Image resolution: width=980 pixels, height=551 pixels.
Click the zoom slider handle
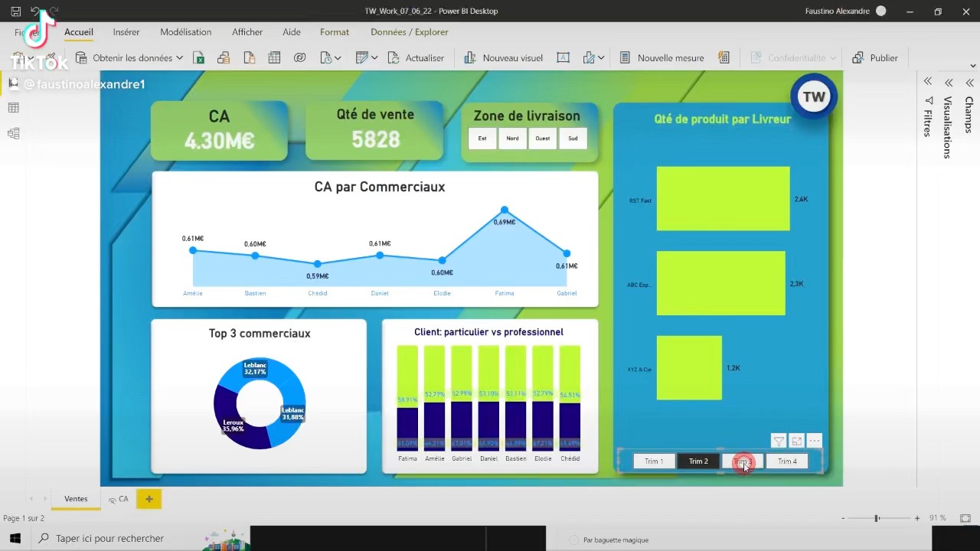point(877,518)
